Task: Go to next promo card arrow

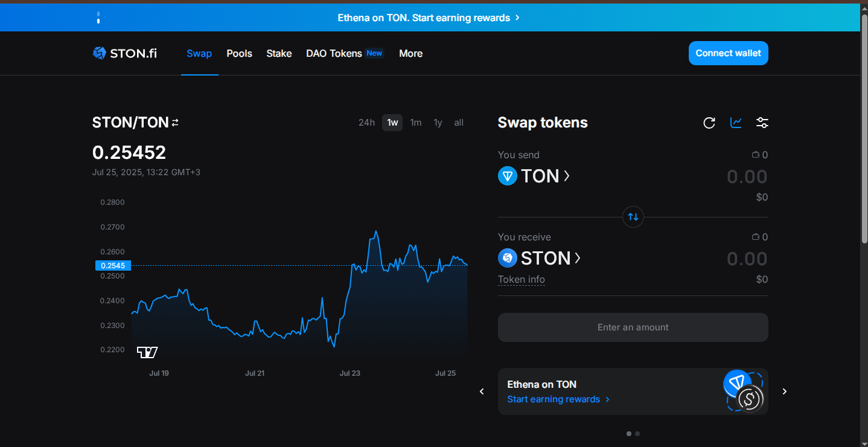Action: coord(785,391)
